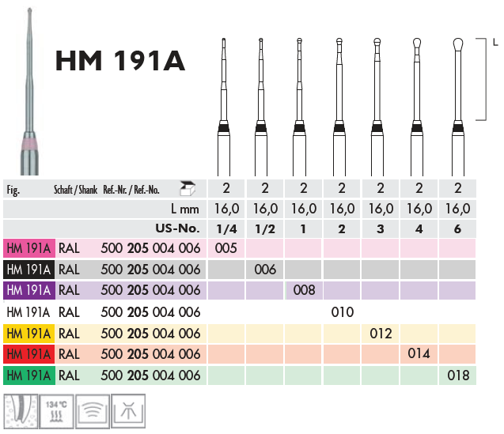
Task: Select size 018 in the green row
Action: [x=458, y=375]
